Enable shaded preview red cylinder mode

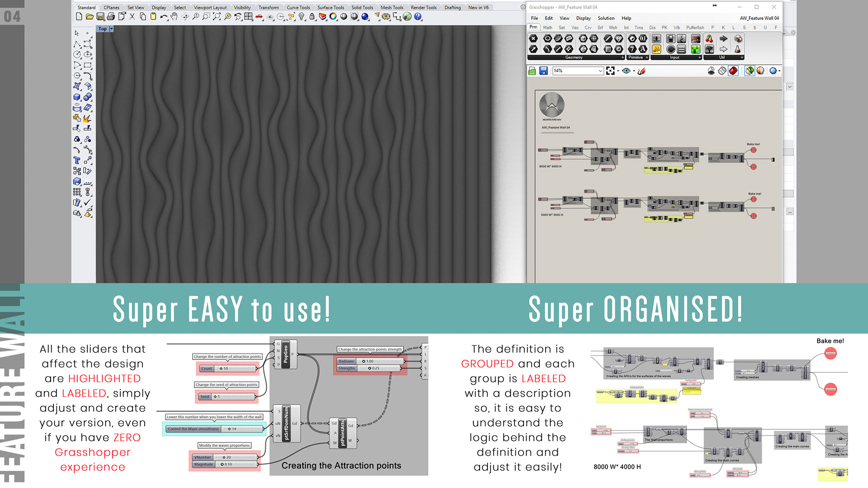click(x=733, y=71)
